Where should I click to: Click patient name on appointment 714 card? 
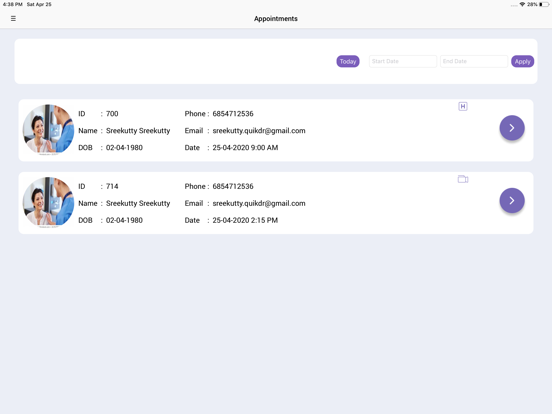tap(138, 203)
